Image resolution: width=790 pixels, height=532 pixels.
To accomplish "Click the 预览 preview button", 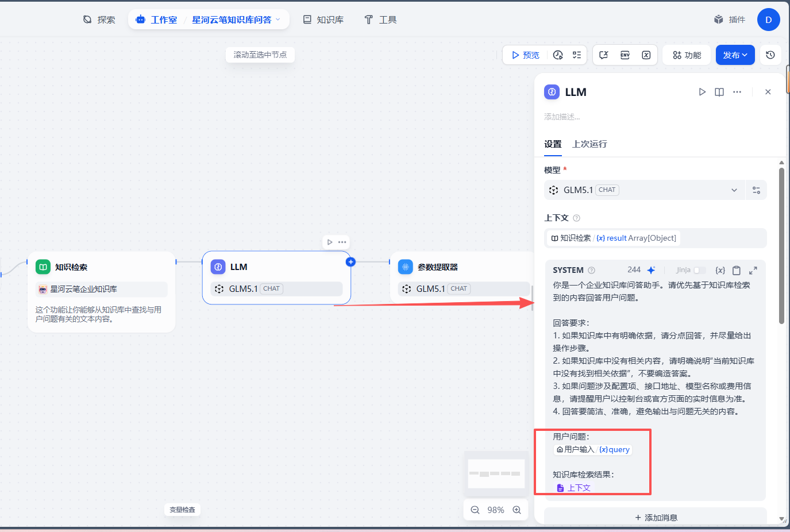I will click(x=525, y=55).
